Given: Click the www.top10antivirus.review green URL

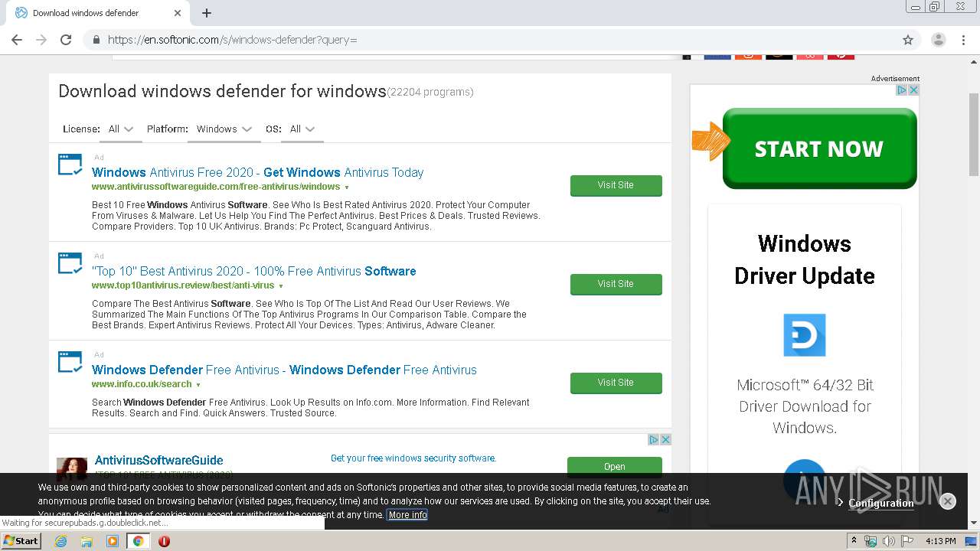Looking at the screenshot, I should 183,285.
